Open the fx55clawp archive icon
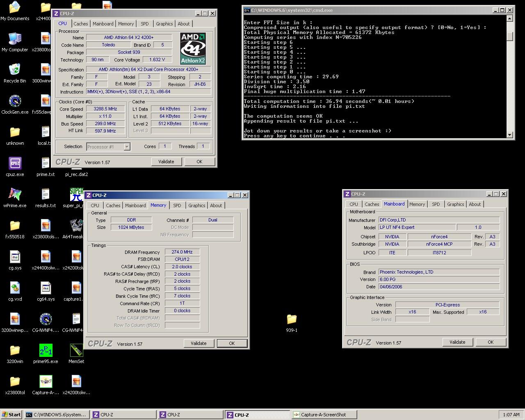 pos(43,105)
